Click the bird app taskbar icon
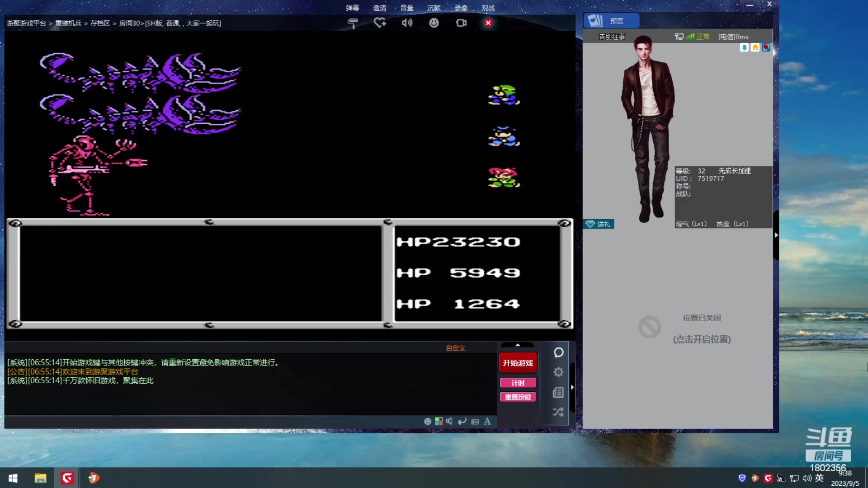Viewport: 868px width, 488px height. tap(94, 478)
